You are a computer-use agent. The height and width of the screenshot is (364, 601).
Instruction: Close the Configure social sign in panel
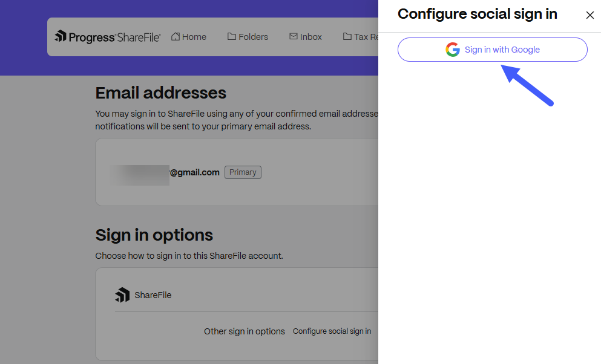pos(590,15)
